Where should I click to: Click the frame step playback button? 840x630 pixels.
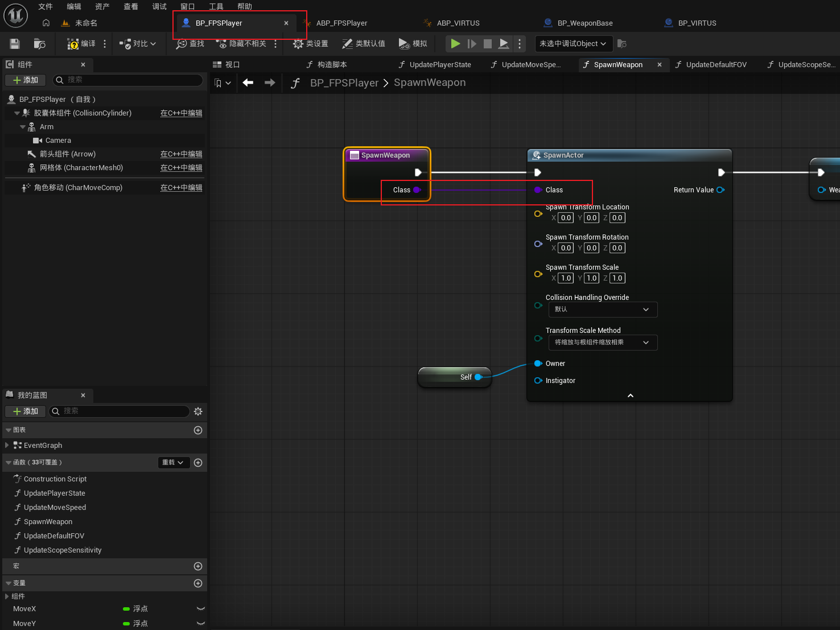coord(472,44)
